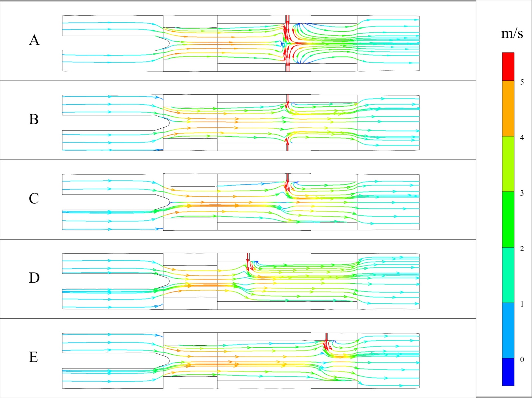Click the dark blue segment at the legend bottom
The image size is (532, 398).
pyautogui.click(x=508, y=372)
